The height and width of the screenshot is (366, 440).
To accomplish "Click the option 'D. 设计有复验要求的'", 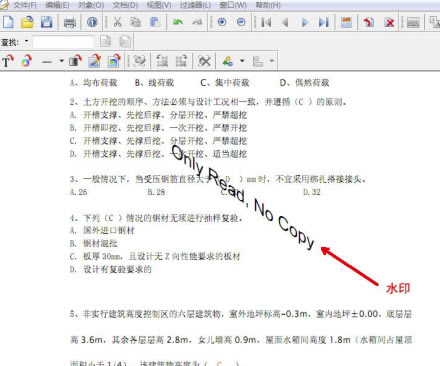I will click(x=110, y=269).
